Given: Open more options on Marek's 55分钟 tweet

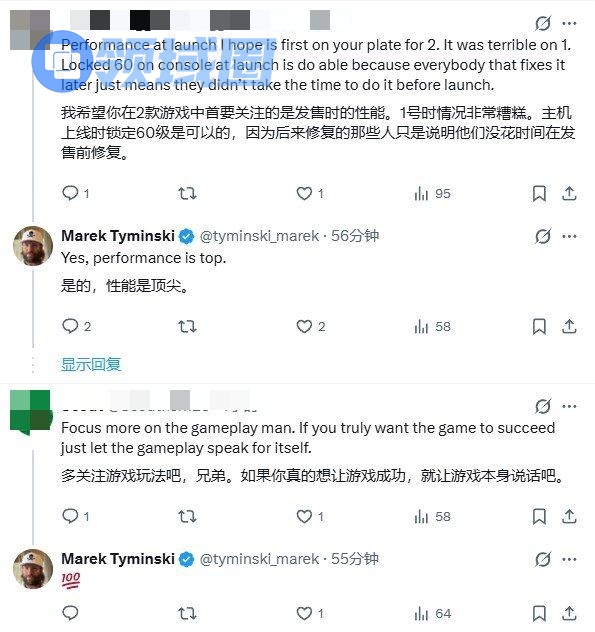Looking at the screenshot, I should coord(569,559).
